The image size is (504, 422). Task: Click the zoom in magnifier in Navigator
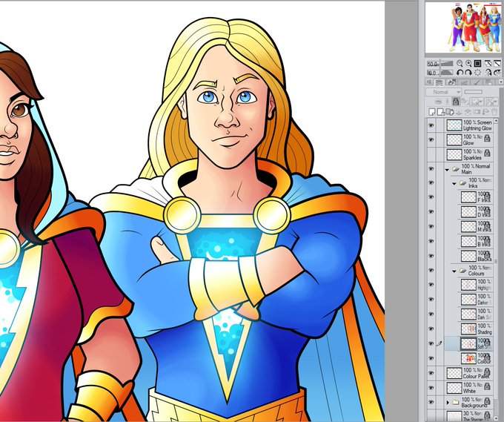tap(468, 64)
